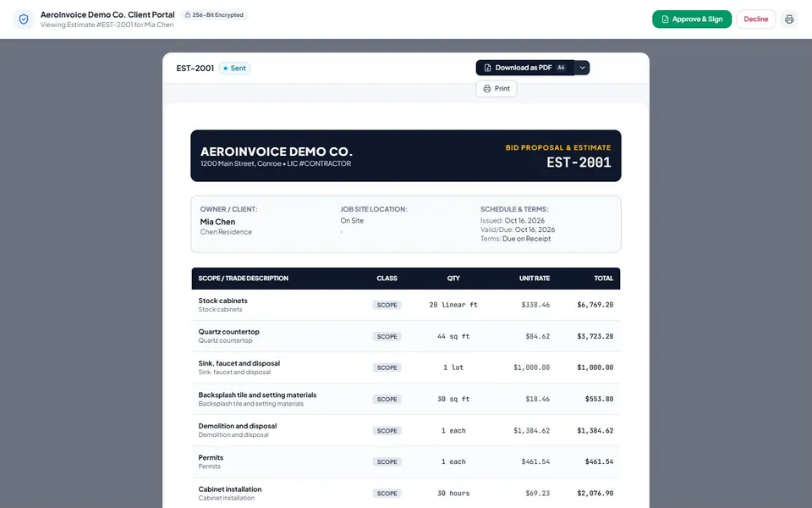Click the UNIT RATE column header
This screenshot has width=812, height=508.
coord(535,279)
